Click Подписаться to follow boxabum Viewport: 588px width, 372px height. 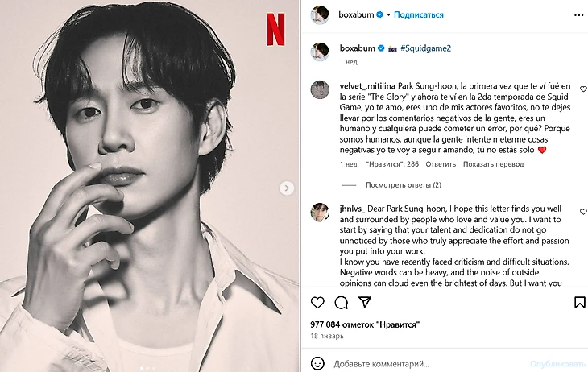pos(419,14)
